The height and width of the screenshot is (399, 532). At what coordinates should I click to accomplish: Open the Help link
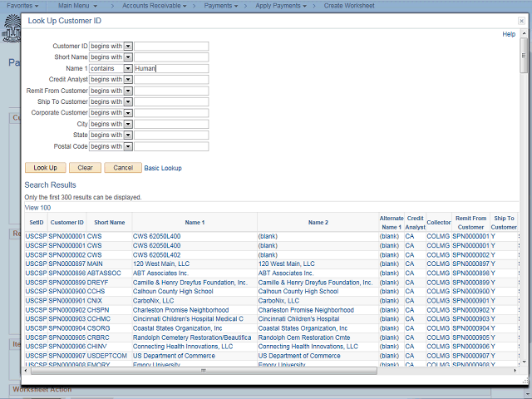(x=509, y=34)
